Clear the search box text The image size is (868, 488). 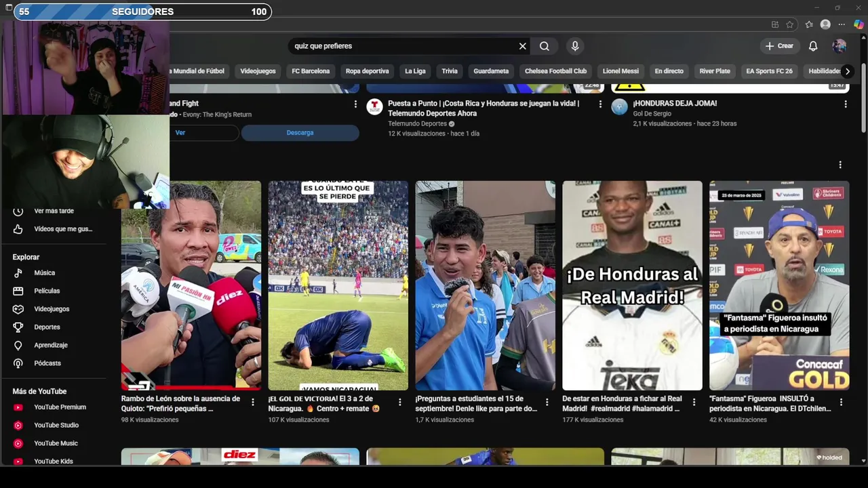click(x=522, y=46)
